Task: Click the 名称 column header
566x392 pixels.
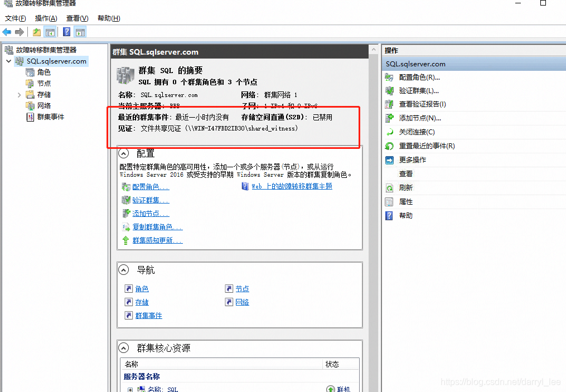Action: pos(221,364)
